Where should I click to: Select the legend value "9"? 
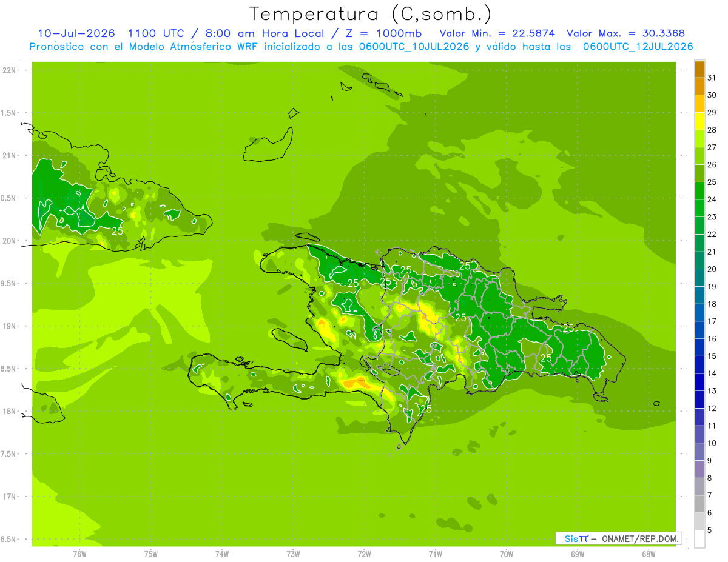click(709, 461)
